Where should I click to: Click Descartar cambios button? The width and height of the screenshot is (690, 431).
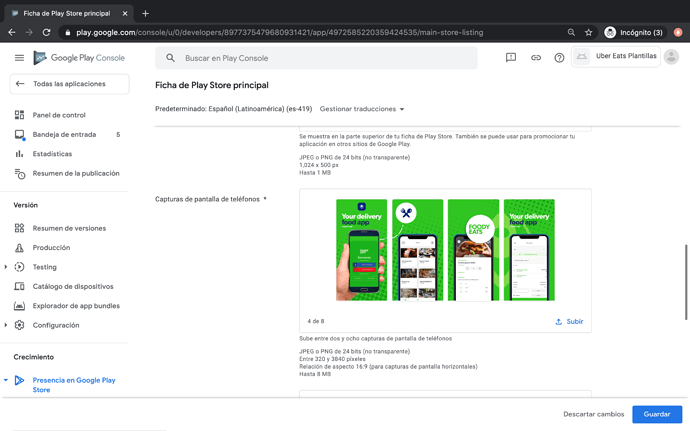coord(593,414)
